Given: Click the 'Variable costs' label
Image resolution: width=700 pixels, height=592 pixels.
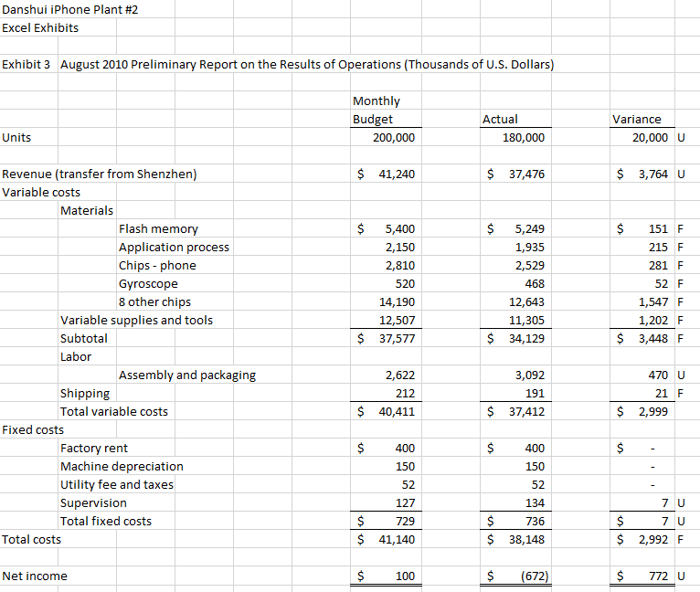Looking at the screenshot, I should coord(41,193).
